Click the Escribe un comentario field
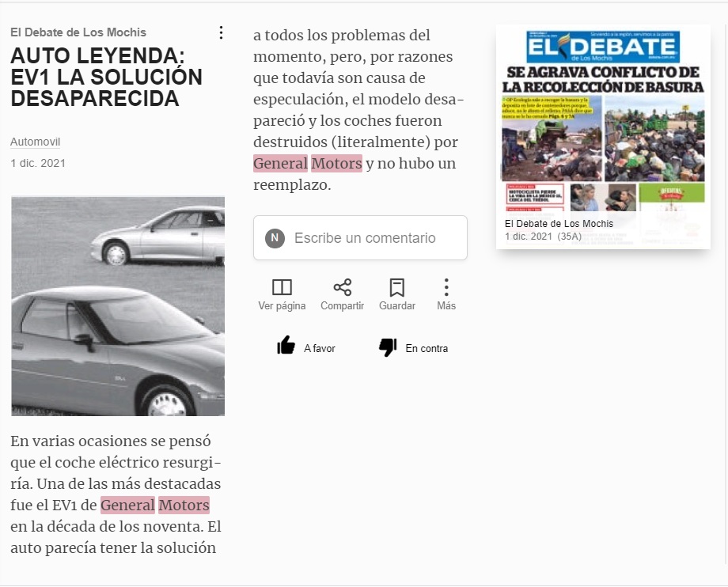This screenshot has width=728, height=587. click(360, 237)
